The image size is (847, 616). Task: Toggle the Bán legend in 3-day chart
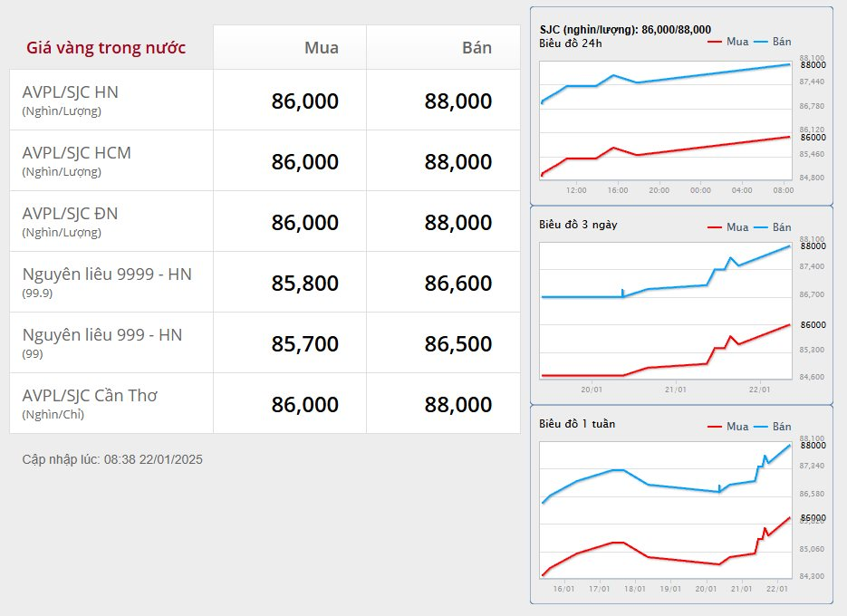[773, 227]
